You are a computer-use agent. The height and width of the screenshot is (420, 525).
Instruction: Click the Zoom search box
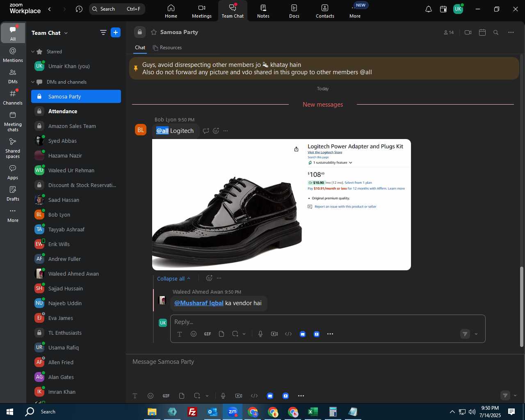click(x=117, y=9)
